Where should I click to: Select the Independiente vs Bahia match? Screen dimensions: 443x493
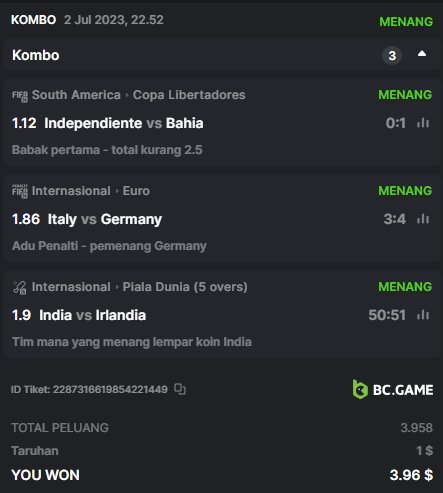[x=124, y=123]
